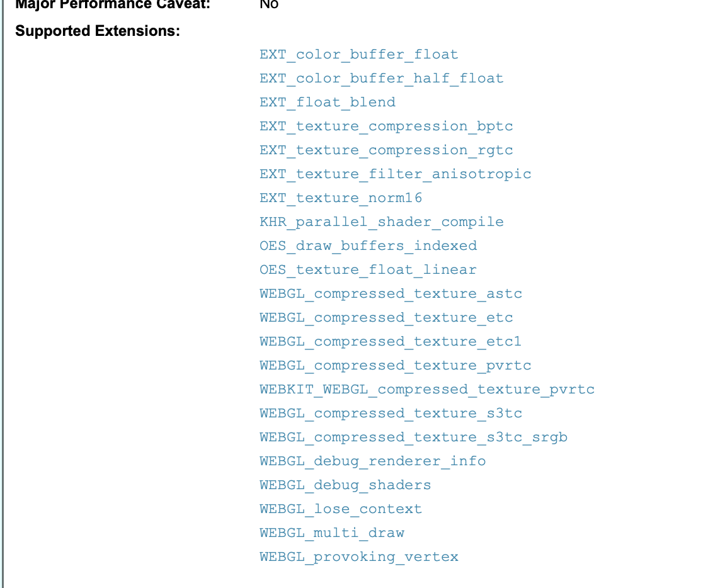Open the EXT_color_buffer_half_float link
The image size is (703, 588).
pyautogui.click(x=382, y=79)
